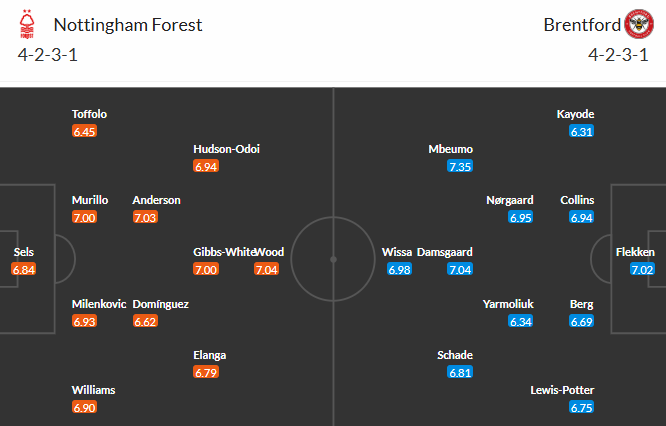The width and height of the screenshot is (666, 426).
Task: Click Hudson-Odoi's 6.94 rating badge
Action: [206, 166]
